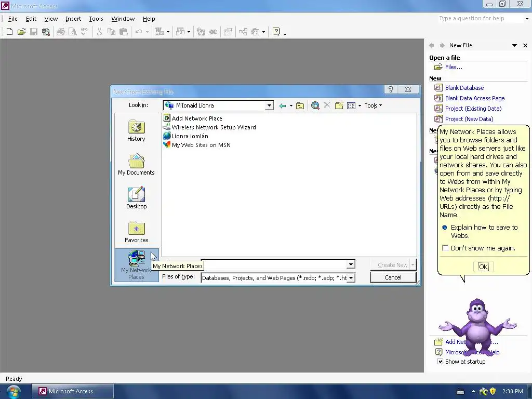Click the Microsoft Access Help question icon
This screenshot has width=532, height=399.
click(276, 32)
